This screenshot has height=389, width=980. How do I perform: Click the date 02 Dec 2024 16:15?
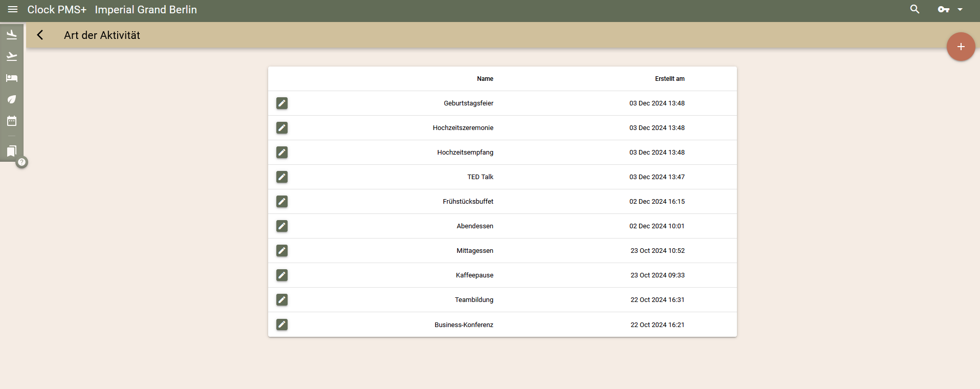[657, 202]
